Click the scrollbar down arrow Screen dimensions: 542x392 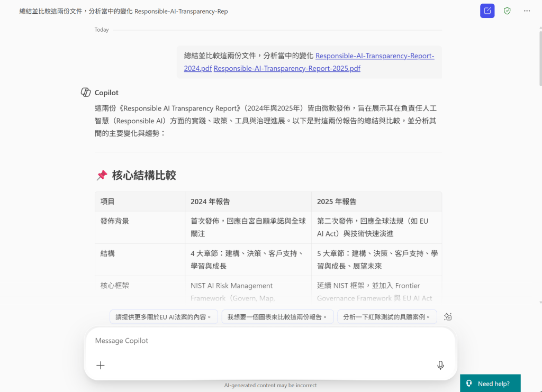click(540, 303)
